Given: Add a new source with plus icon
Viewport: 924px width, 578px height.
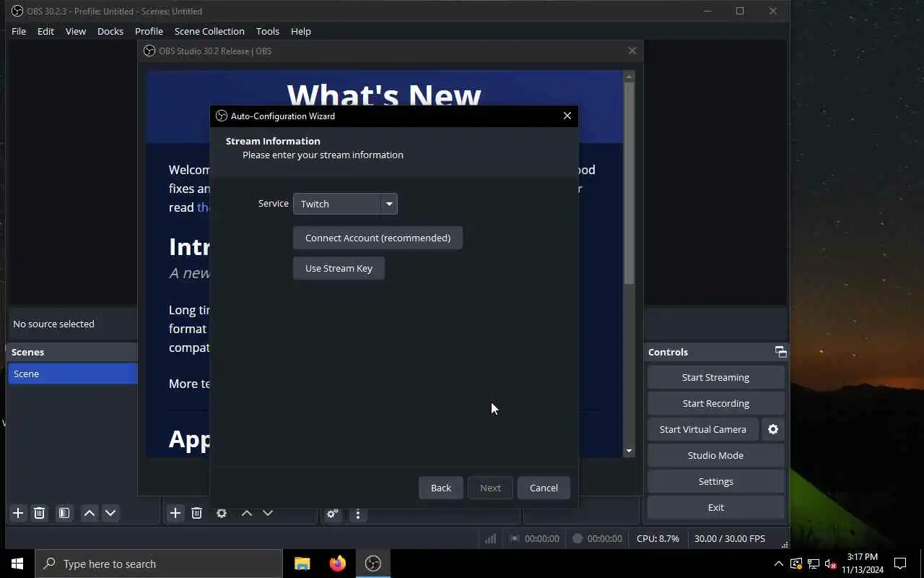Looking at the screenshot, I should pos(175,513).
